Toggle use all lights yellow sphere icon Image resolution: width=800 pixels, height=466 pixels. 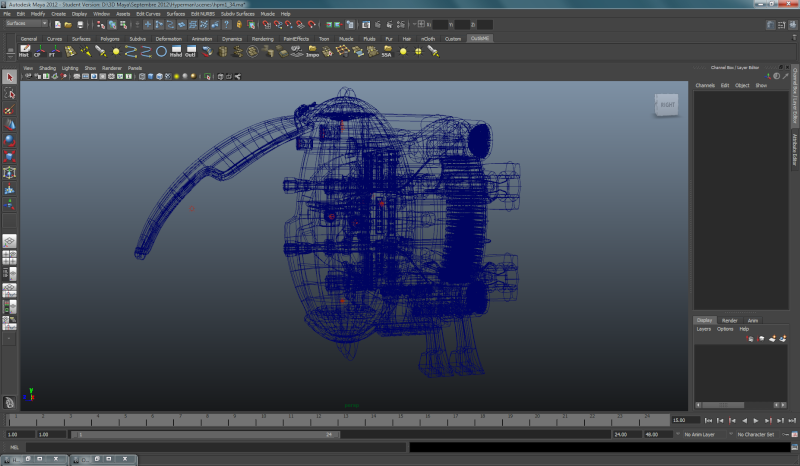tap(177, 77)
